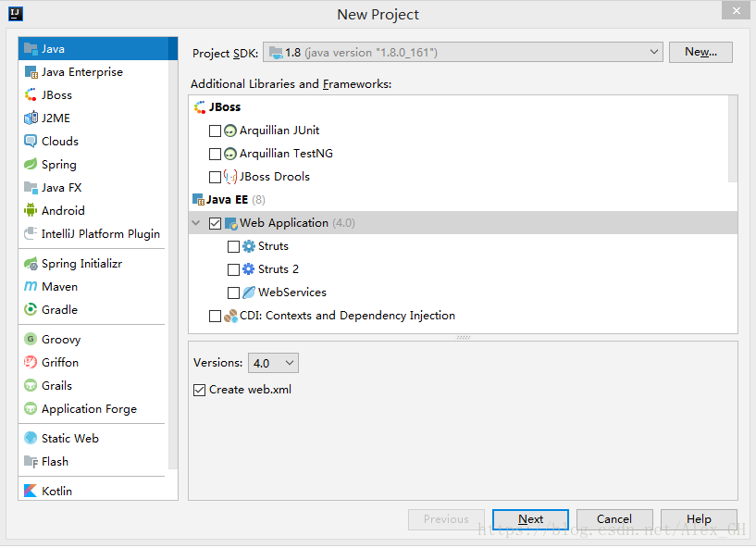This screenshot has height=548, width=756.
Task: Click the Application Forge icon
Action: click(31, 408)
